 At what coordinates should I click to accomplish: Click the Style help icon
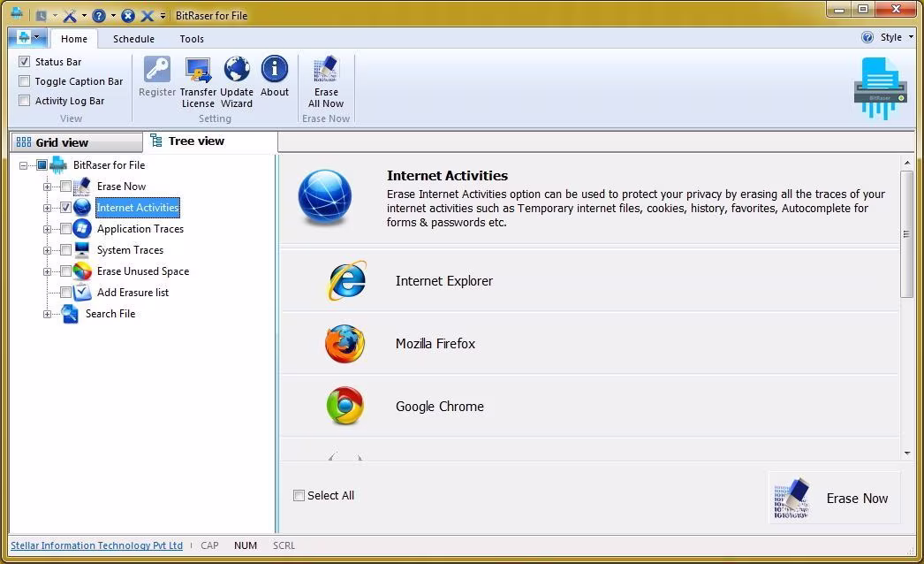[867, 37]
